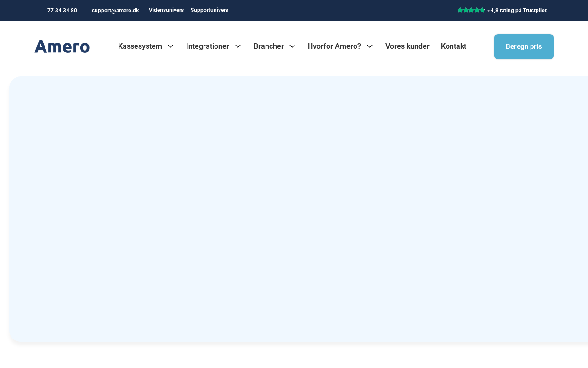588x368 pixels.
Task: Click the first green Trustpilot star
Action: 460,10
